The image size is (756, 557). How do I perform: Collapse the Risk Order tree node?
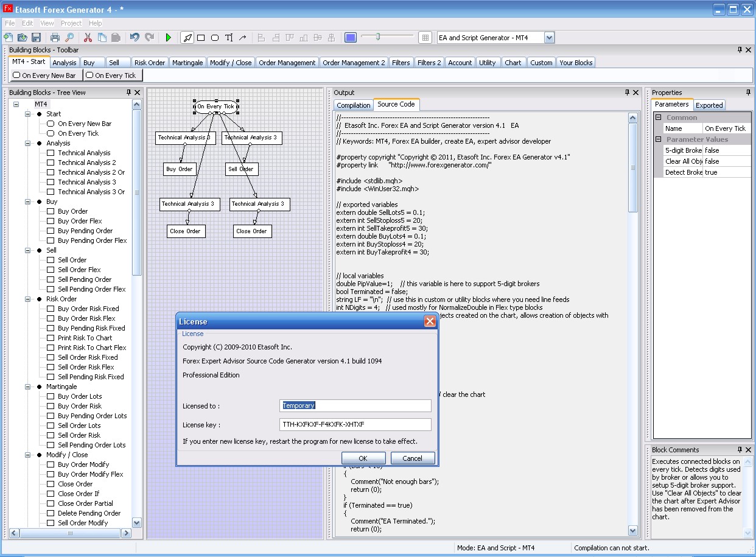(x=28, y=299)
